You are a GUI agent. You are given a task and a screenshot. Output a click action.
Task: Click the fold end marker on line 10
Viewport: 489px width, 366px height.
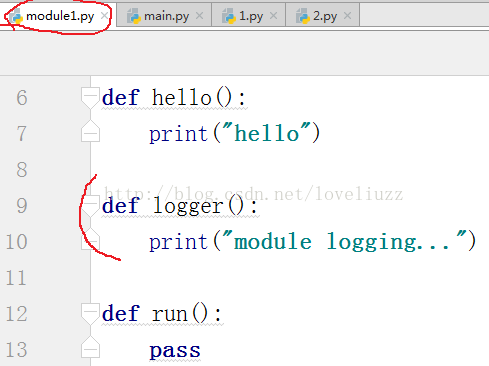tap(90, 239)
